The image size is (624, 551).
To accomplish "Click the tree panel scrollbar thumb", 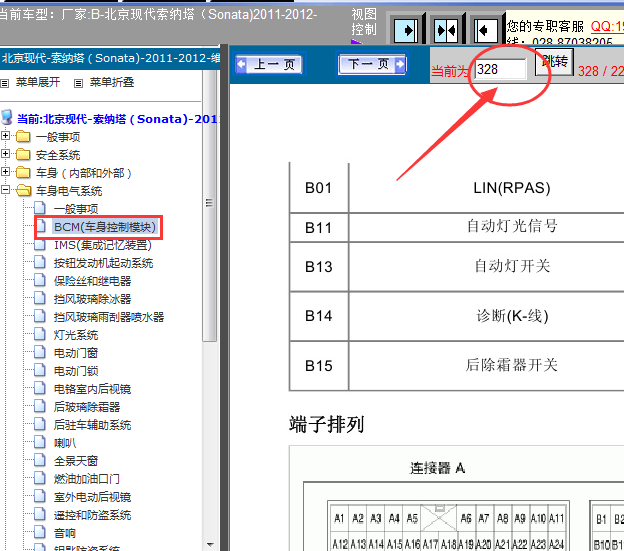I will pos(209,205).
